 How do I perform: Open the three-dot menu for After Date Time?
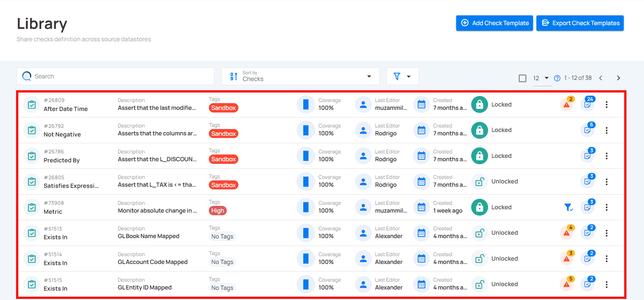(607, 105)
